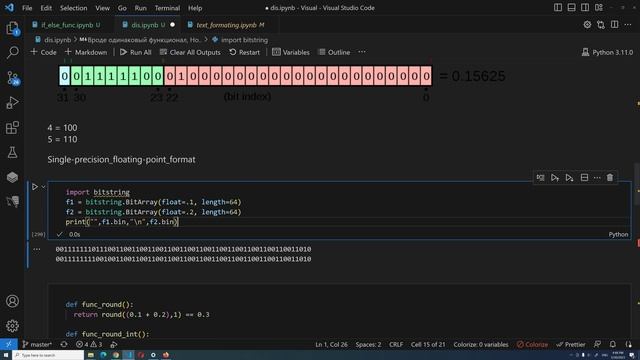Open the Extensions view

tap(12, 128)
